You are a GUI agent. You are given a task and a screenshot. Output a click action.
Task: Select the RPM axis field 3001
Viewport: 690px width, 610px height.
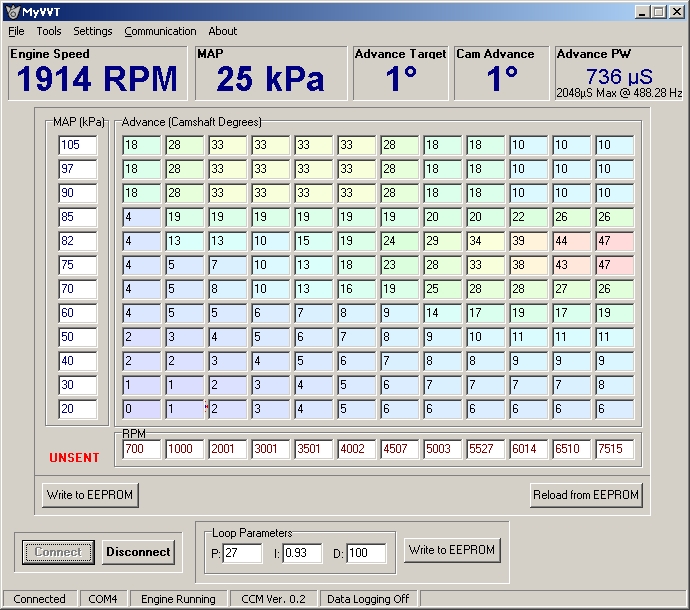[x=271, y=449]
